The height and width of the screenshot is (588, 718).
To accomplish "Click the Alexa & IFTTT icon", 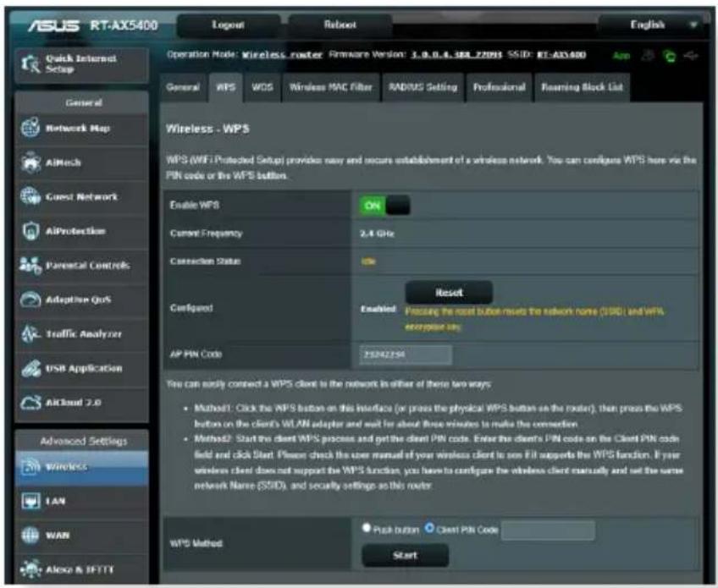I will coord(30,569).
